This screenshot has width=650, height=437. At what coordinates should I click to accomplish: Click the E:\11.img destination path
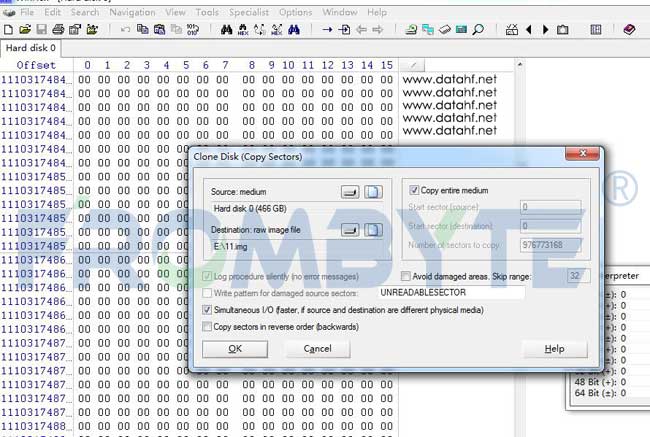pos(230,247)
